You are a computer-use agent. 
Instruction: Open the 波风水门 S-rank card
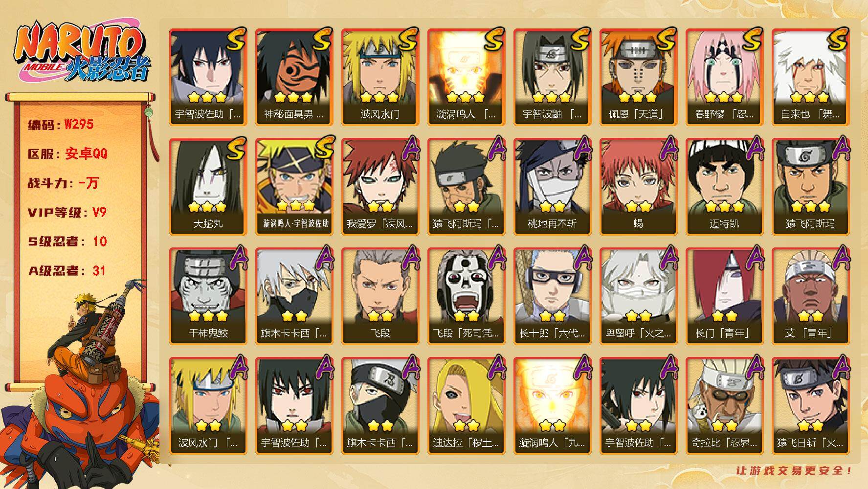click(x=380, y=77)
